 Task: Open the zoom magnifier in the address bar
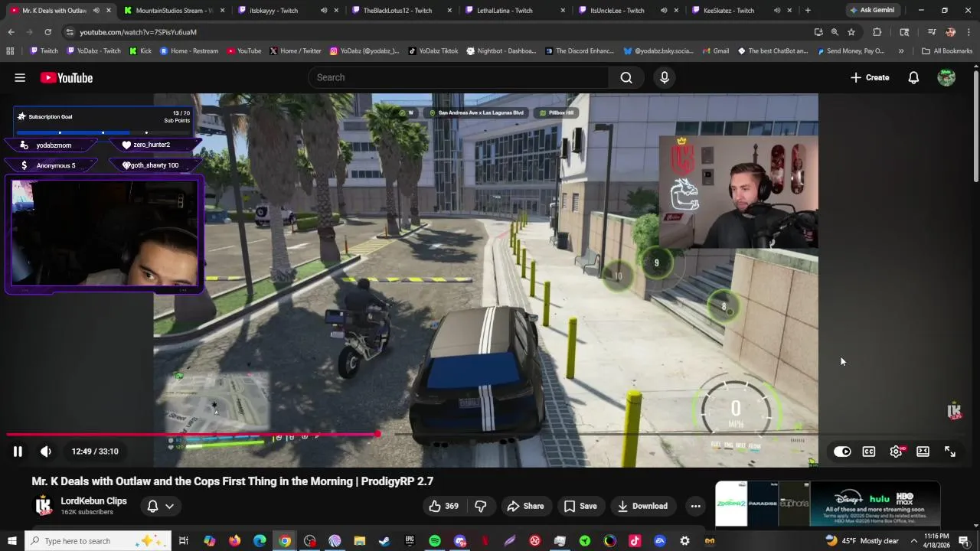[835, 32]
